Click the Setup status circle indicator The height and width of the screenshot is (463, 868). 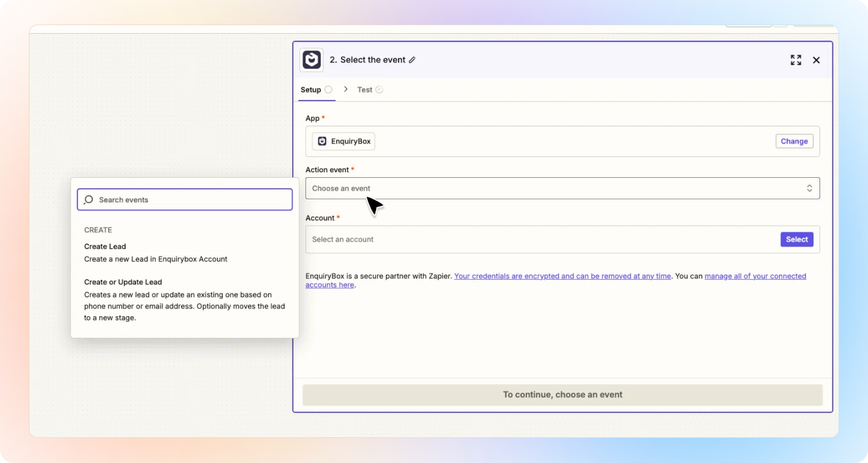point(328,90)
